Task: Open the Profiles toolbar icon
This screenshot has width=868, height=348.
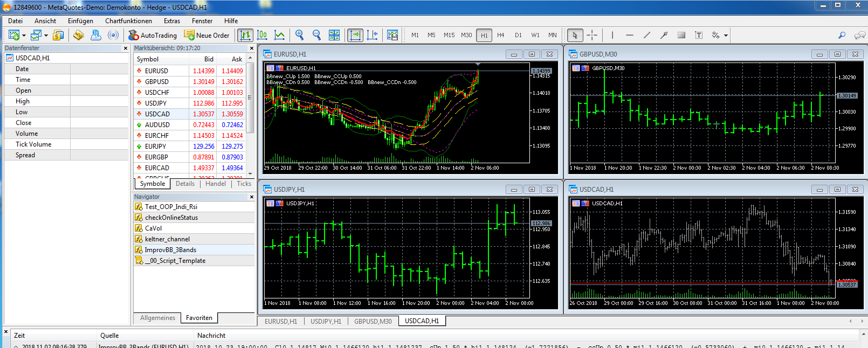Action: (x=36, y=35)
